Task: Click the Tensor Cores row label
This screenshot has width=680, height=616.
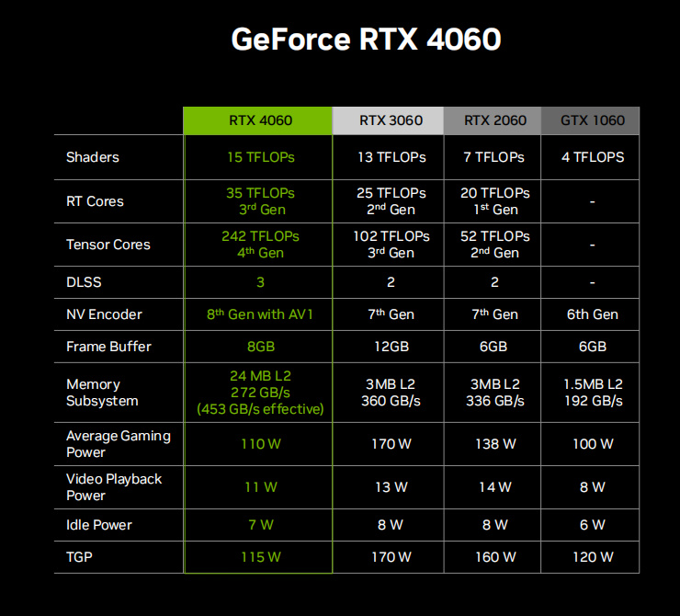Action: pos(108,245)
